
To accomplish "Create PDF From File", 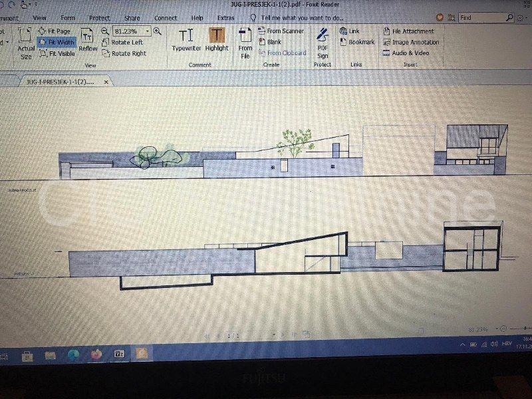I will click(245, 43).
